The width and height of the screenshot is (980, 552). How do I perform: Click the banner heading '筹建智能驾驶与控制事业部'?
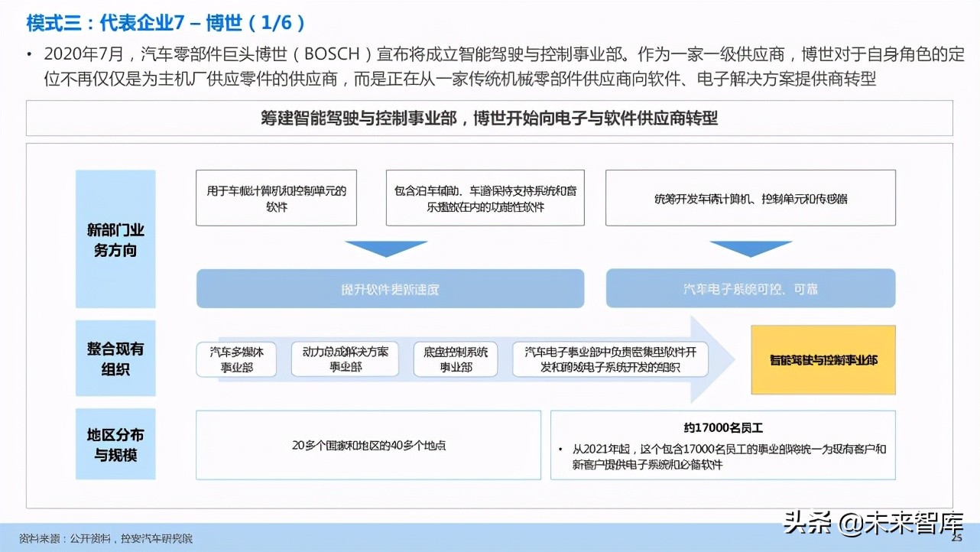[x=489, y=119]
